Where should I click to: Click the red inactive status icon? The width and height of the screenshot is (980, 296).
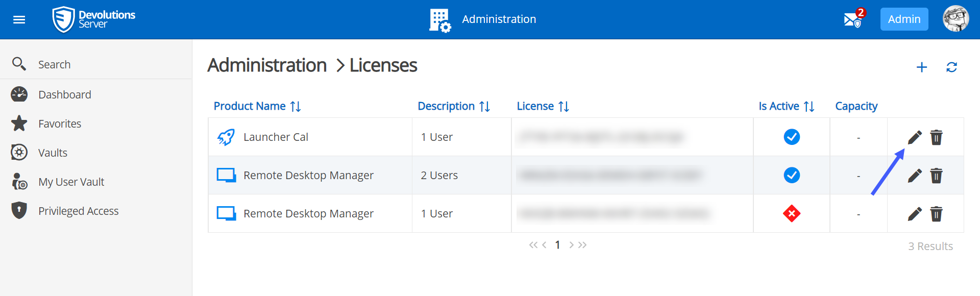792,213
